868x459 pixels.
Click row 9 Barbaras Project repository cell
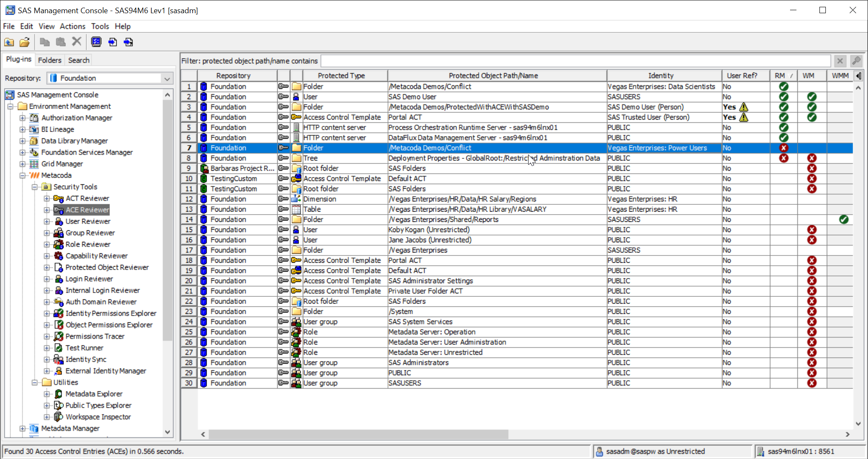pyautogui.click(x=239, y=169)
